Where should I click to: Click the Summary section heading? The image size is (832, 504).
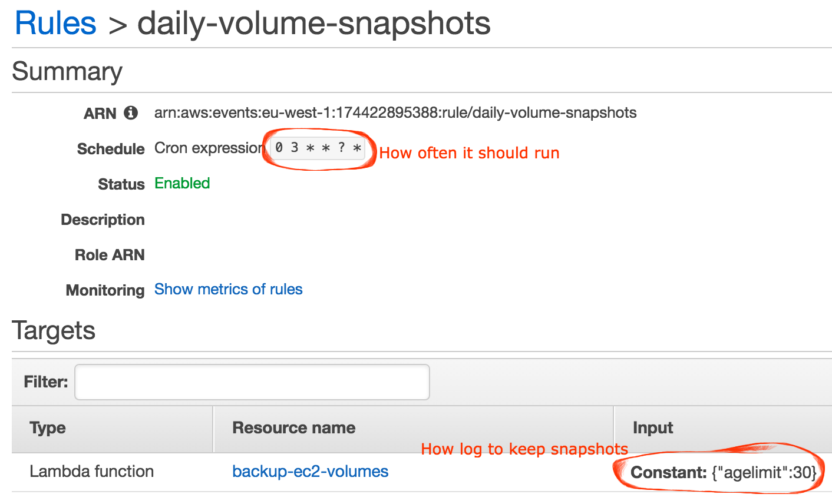click(x=67, y=72)
